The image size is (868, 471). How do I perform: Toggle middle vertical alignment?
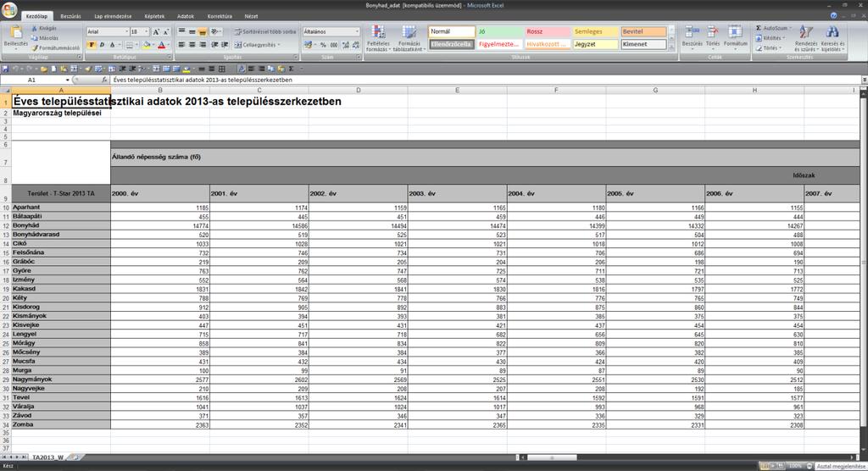192,32
